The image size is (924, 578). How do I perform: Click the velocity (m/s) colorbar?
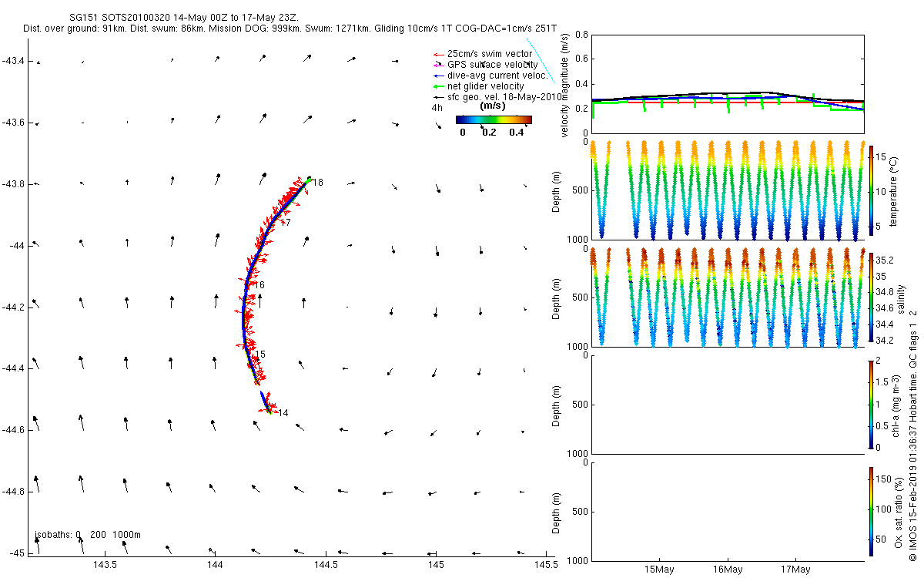[494, 119]
